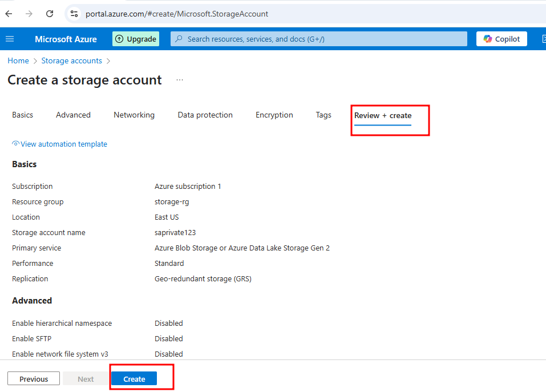This screenshot has height=392, width=546.
Task: Click the search magnifier icon
Action: [x=179, y=39]
